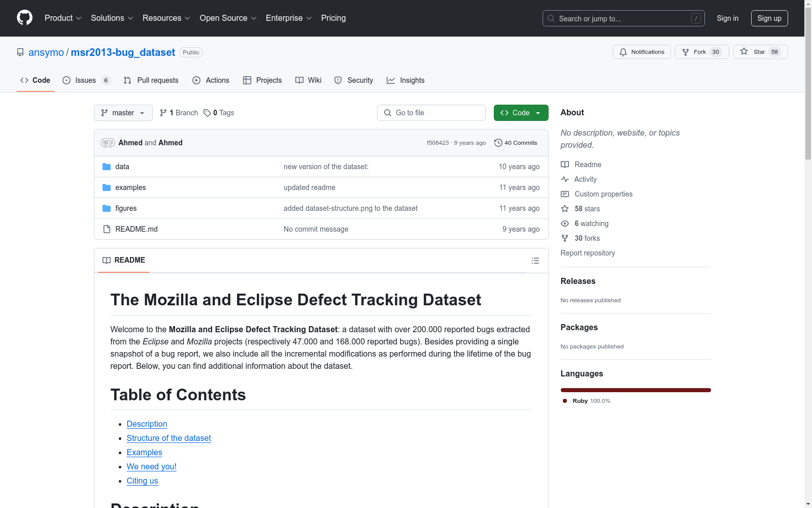Click the repository icon beside ansymo
The height and width of the screenshot is (508, 812).
(20, 52)
